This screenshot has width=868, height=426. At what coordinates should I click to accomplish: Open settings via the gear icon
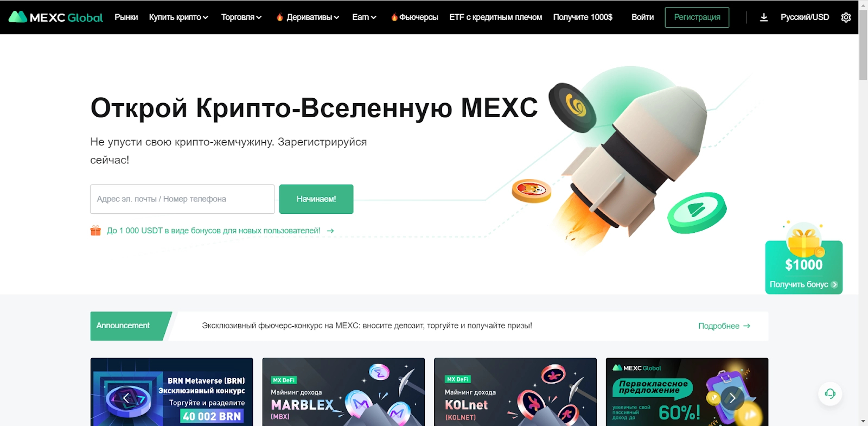[846, 17]
